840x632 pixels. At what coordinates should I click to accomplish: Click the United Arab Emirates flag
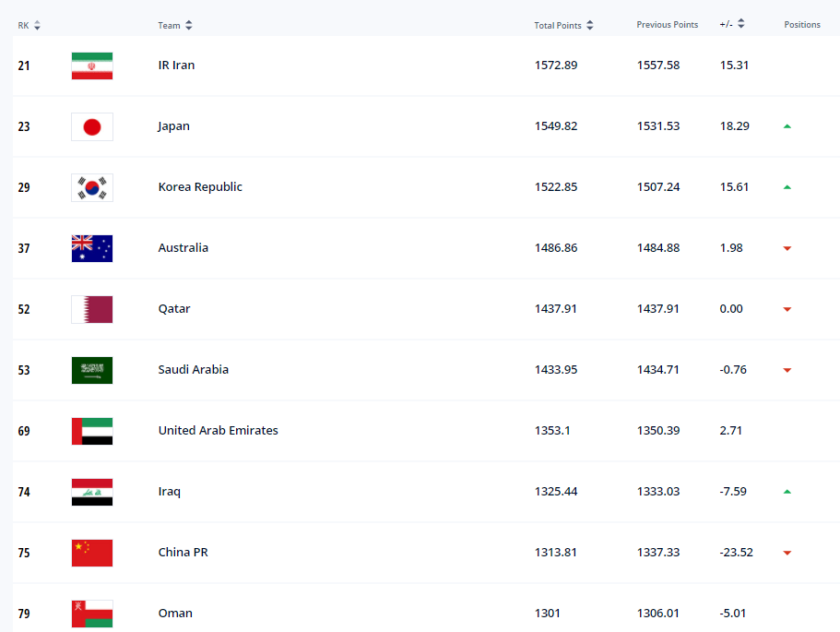92,431
